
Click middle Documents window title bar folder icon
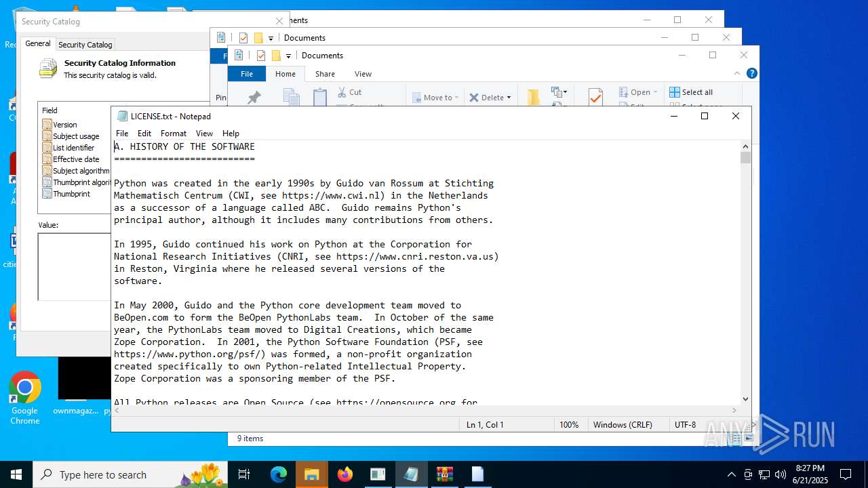pyautogui.click(x=258, y=38)
